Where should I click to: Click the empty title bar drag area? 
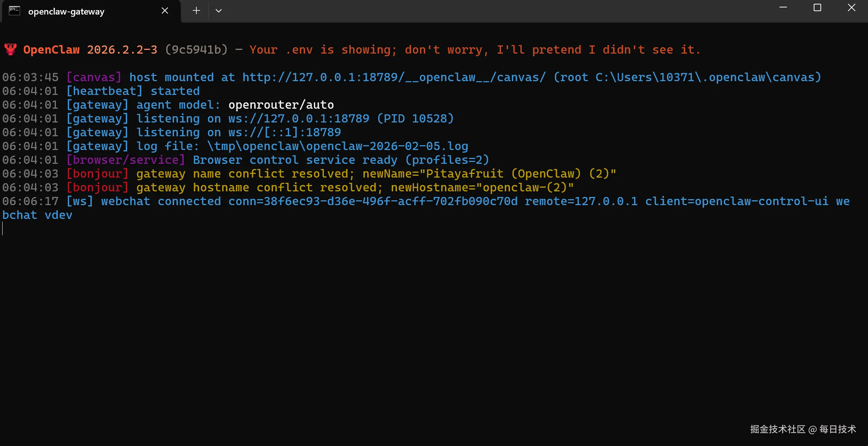[x=483, y=11]
